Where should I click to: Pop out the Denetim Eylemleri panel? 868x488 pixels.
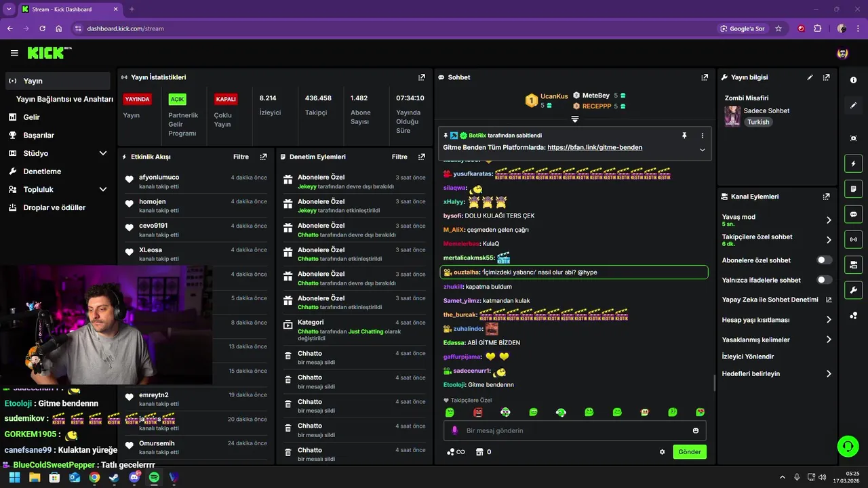422,157
